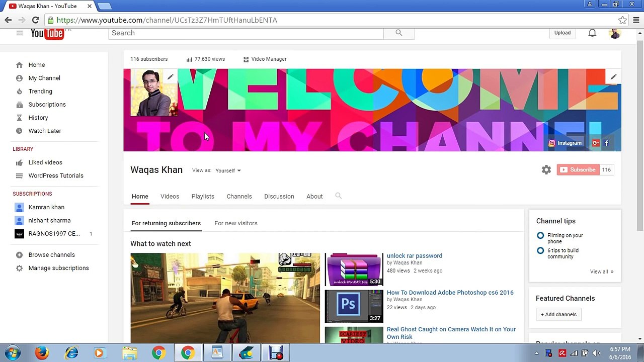Open channel settings gear

coord(546,170)
